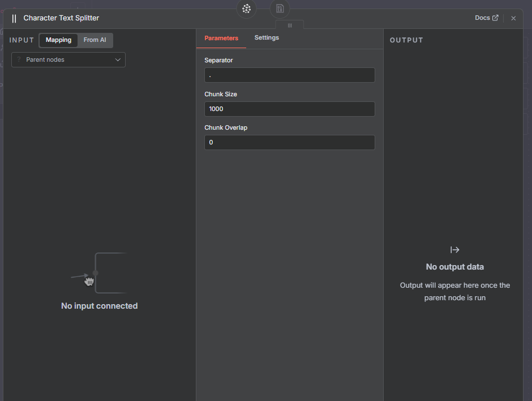Click into the Separator field
The height and width of the screenshot is (401, 532).
[289, 75]
